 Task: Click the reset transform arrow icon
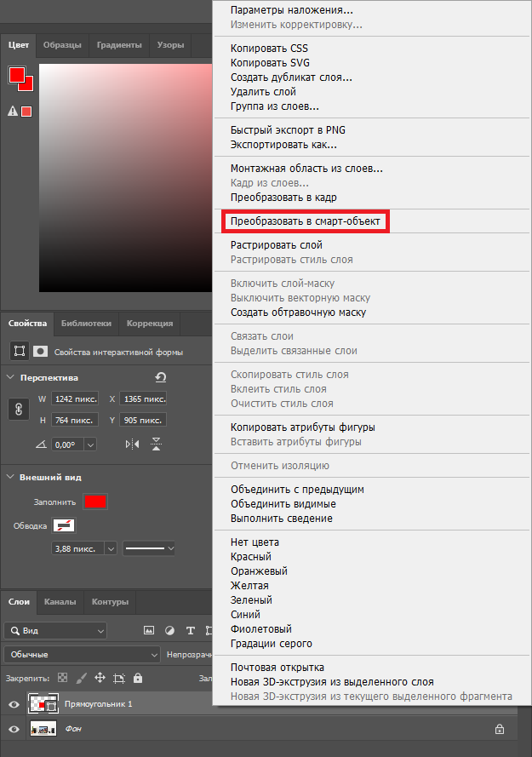pos(161,377)
